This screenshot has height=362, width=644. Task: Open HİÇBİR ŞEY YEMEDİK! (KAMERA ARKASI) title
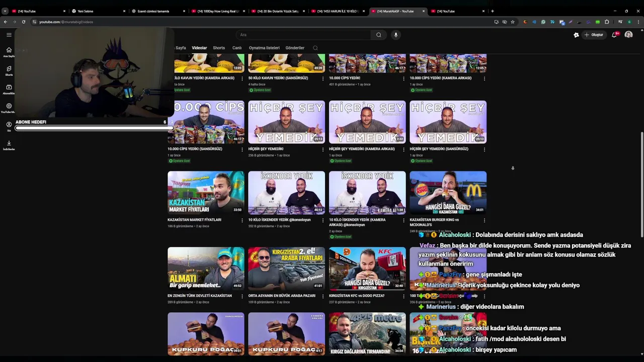click(x=362, y=149)
